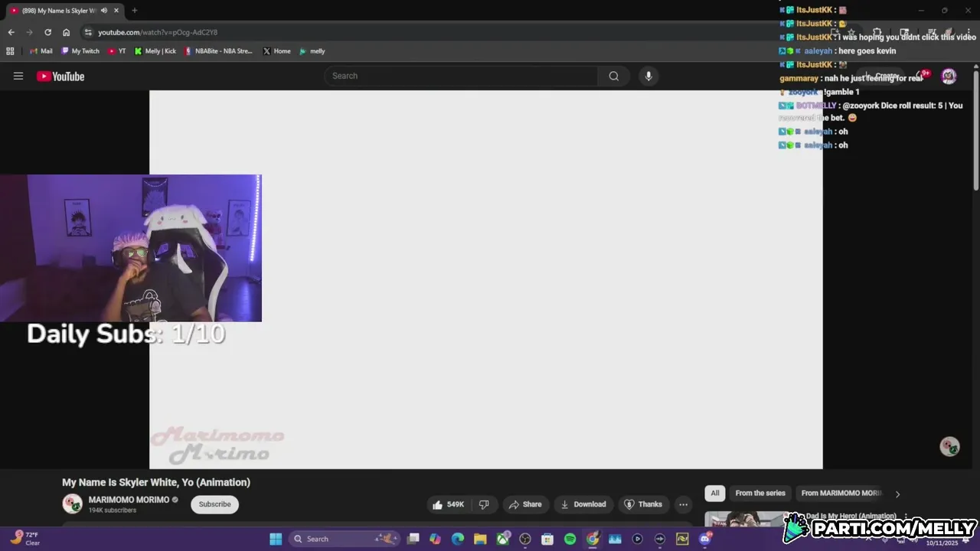The image size is (980, 551).
Task: Click the YouTube search magnifier button
Action: click(613, 76)
